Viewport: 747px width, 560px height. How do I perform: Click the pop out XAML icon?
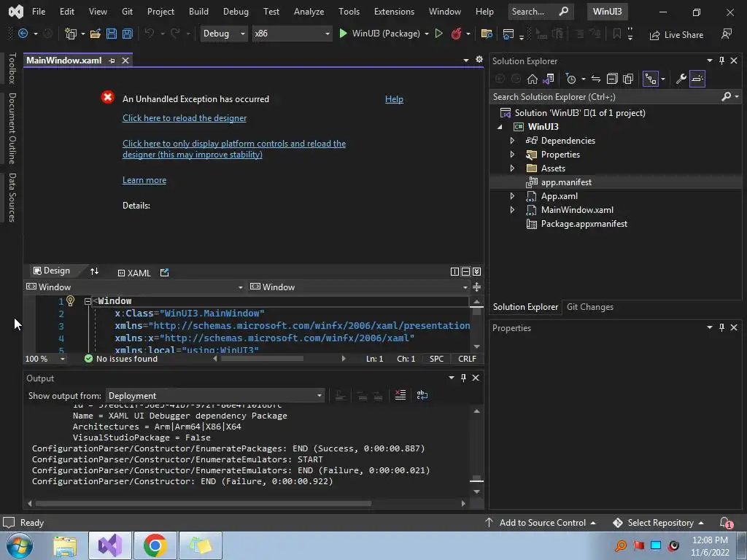[164, 273]
